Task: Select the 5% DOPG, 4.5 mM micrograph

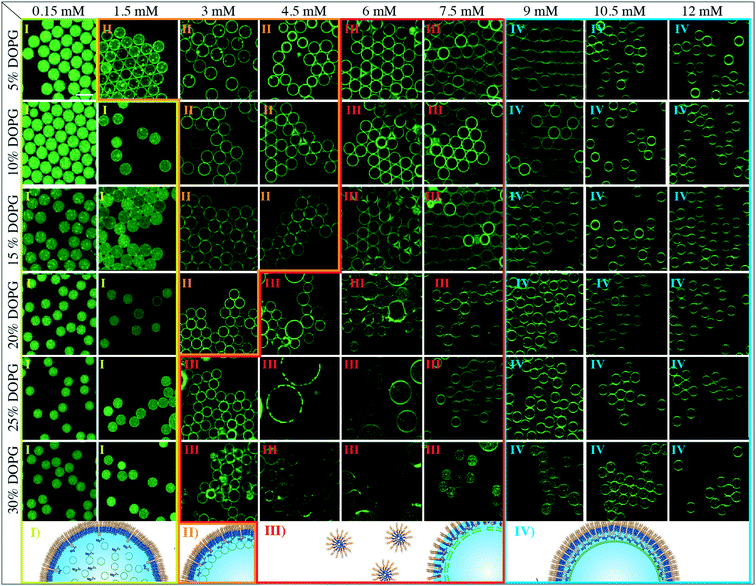Action: [x=299, y=60]
